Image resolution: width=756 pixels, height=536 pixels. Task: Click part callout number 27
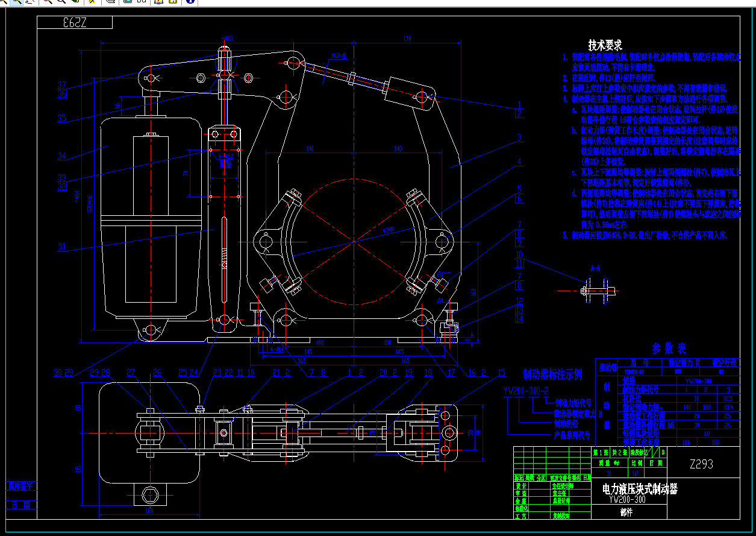tap(131, 373)
